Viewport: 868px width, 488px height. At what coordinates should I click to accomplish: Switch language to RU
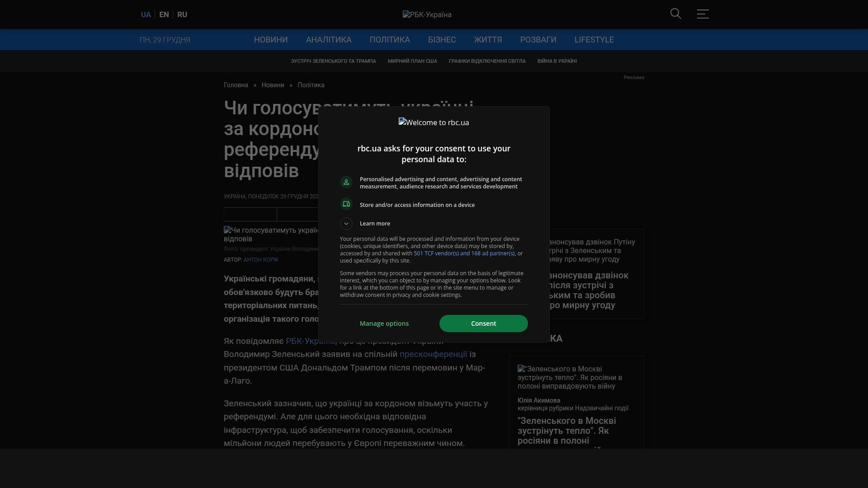tap(182, 15)
